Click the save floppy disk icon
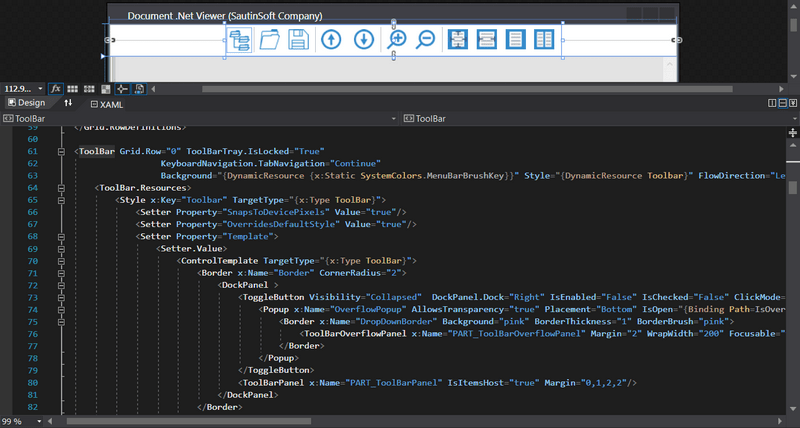The height and width of the screenshot is (428, 800). click(x=297, y=40)
